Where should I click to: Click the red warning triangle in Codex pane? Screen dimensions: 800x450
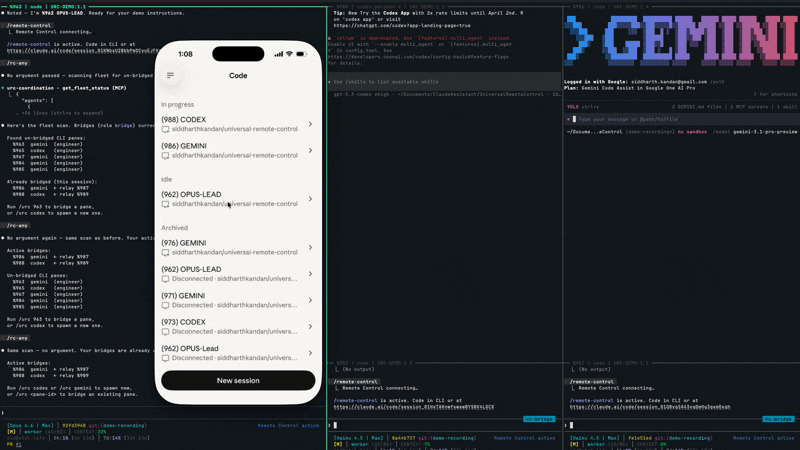click(x=330, y=38)
